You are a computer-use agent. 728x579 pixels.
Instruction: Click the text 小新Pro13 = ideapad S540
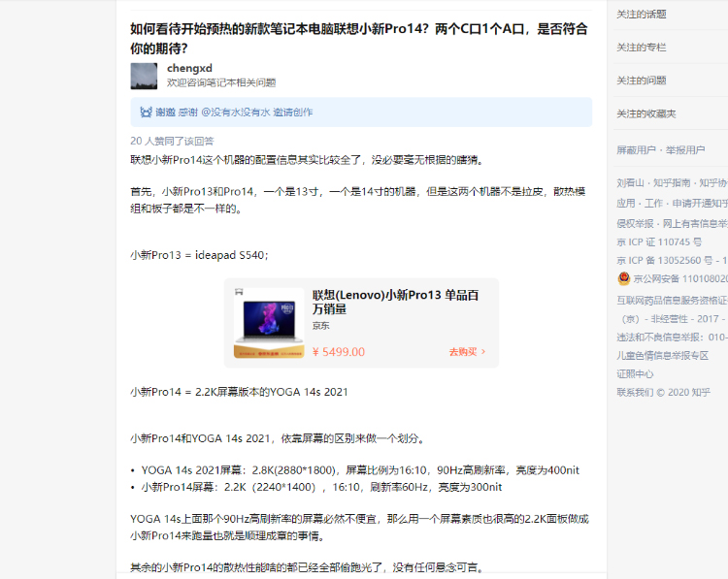pos(199,255)
